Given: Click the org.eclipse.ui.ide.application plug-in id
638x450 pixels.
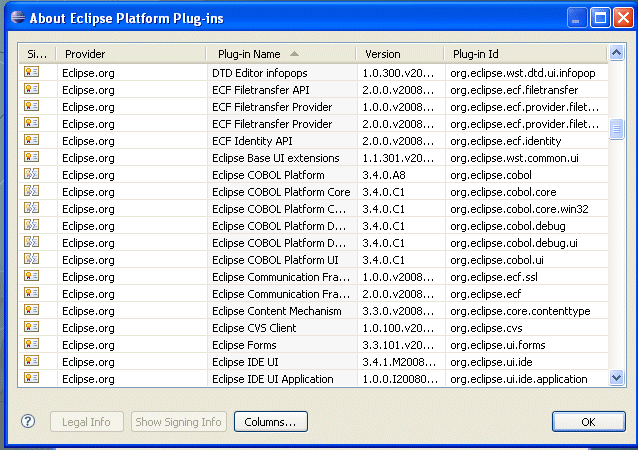Looking at the screenshot, I should click(x=518, y=379).
